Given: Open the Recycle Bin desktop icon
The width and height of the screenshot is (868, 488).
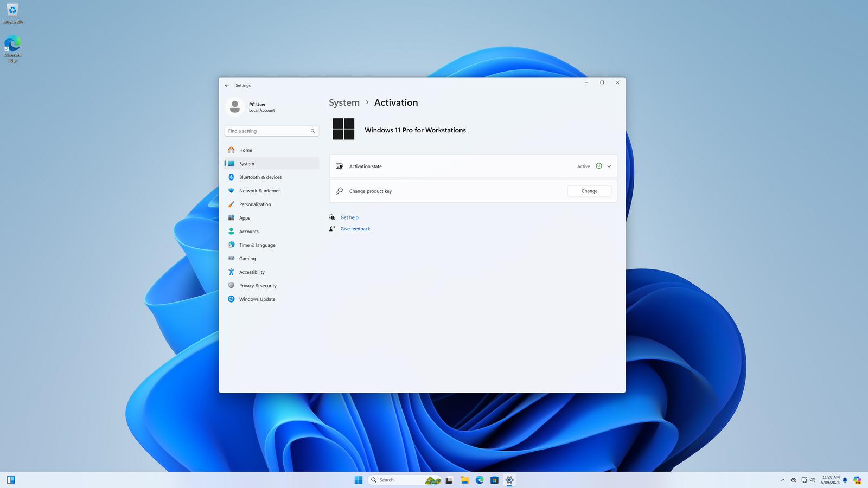Looking at the screenshot, I should coord(12,14).
